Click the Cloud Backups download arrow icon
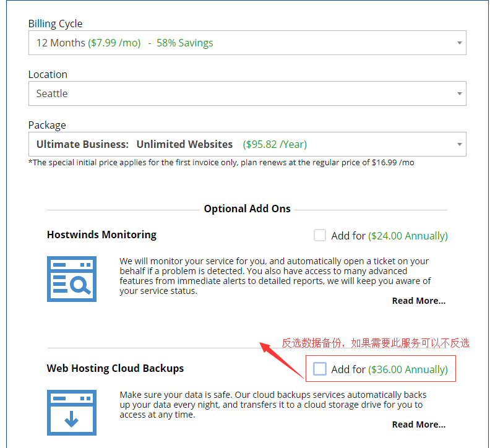Screen dimensions: 490x448 coord(72,413)
